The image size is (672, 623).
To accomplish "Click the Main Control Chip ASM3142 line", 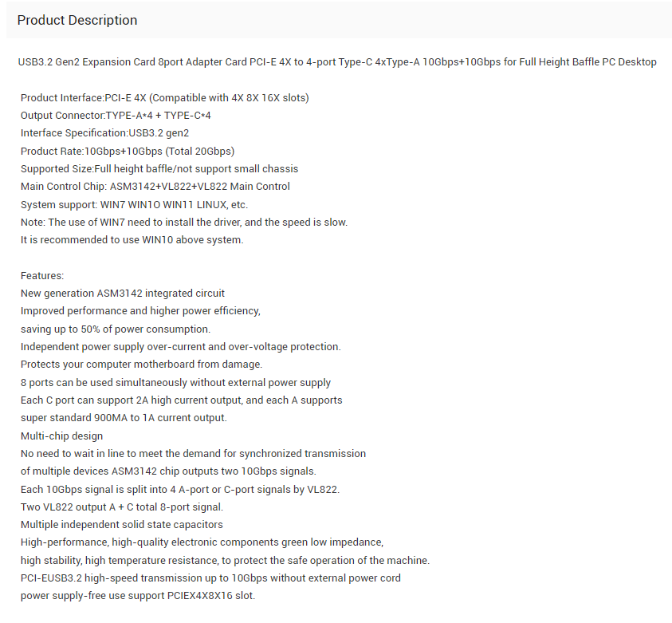I will [155, 187].
